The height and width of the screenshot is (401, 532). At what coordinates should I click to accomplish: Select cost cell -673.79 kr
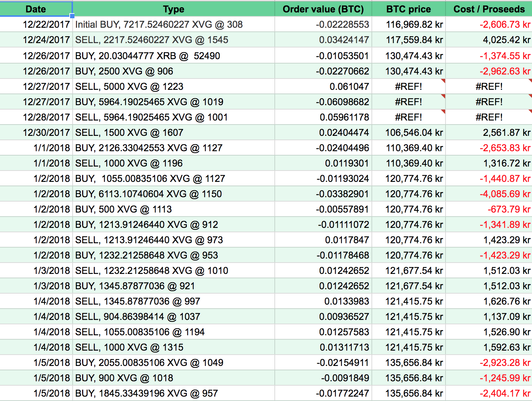tap(489, 209)
